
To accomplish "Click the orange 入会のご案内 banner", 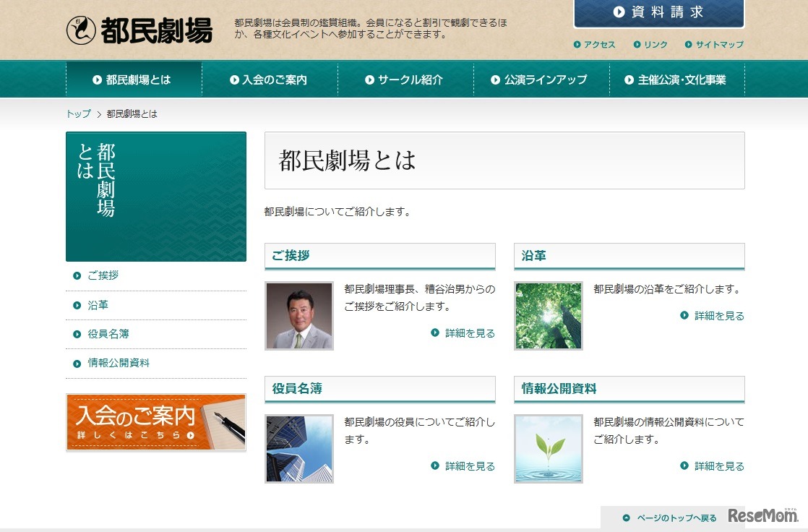I will [x=155, y=422].
